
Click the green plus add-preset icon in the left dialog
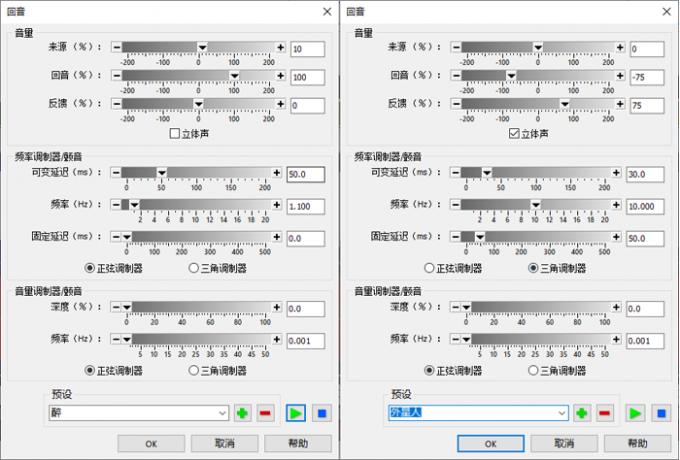pyautogui.click(x=242, y=413)
